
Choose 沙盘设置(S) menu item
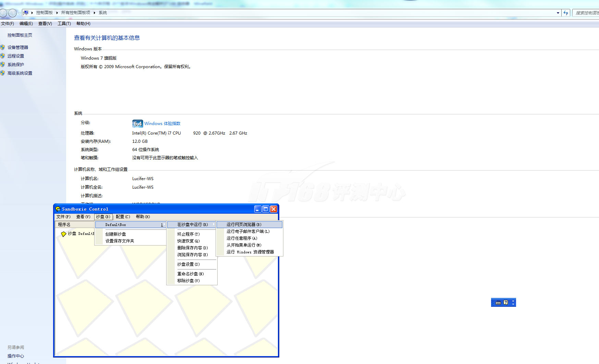click(x=192, y=264)
